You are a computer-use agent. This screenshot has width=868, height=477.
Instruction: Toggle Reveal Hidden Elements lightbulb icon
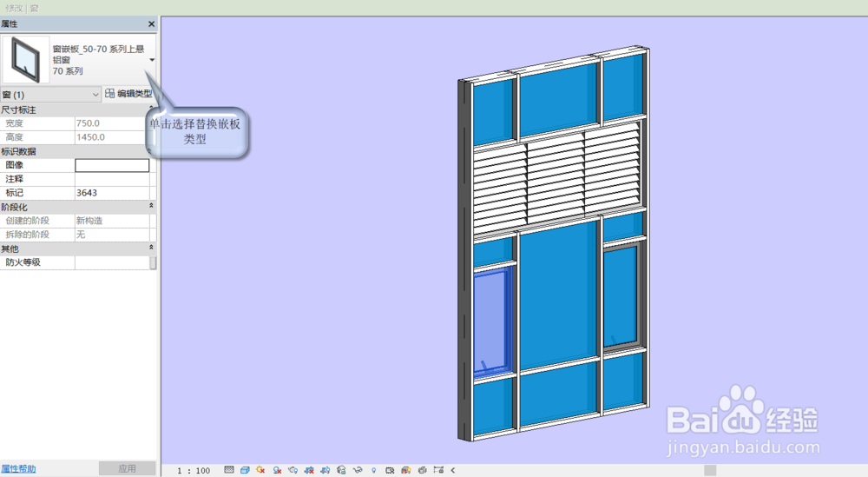tap(373, 470)
